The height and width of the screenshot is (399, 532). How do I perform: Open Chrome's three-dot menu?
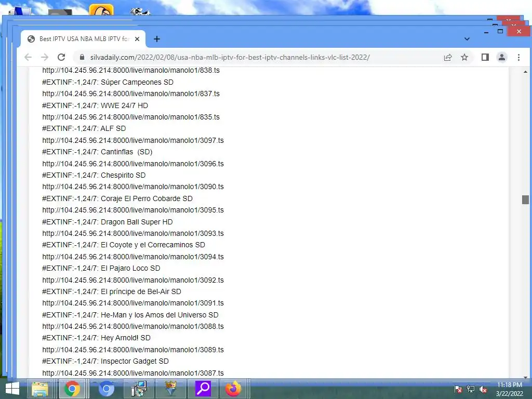pyautogui.click(x=518, y=57)
